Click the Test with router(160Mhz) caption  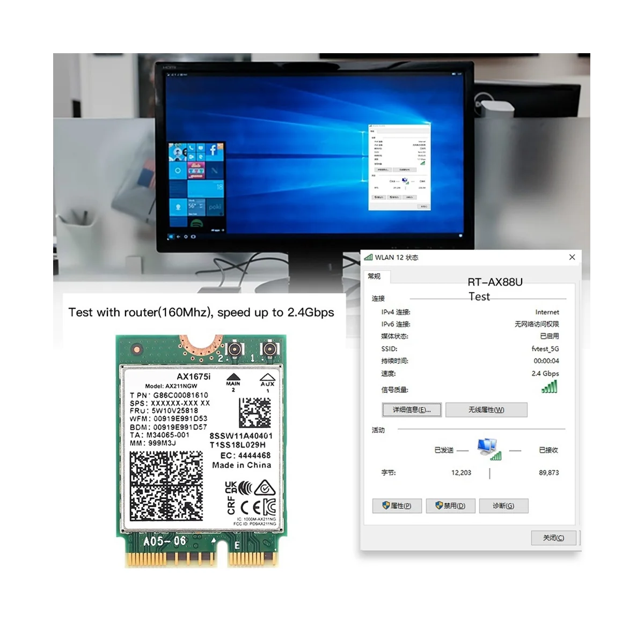click(201, 312)
